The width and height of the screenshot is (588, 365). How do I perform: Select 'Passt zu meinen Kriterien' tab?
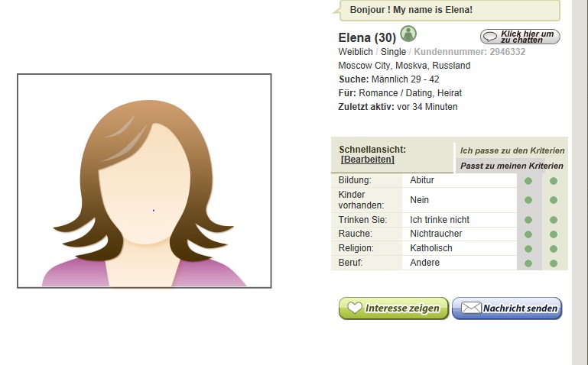click(512, 166)
